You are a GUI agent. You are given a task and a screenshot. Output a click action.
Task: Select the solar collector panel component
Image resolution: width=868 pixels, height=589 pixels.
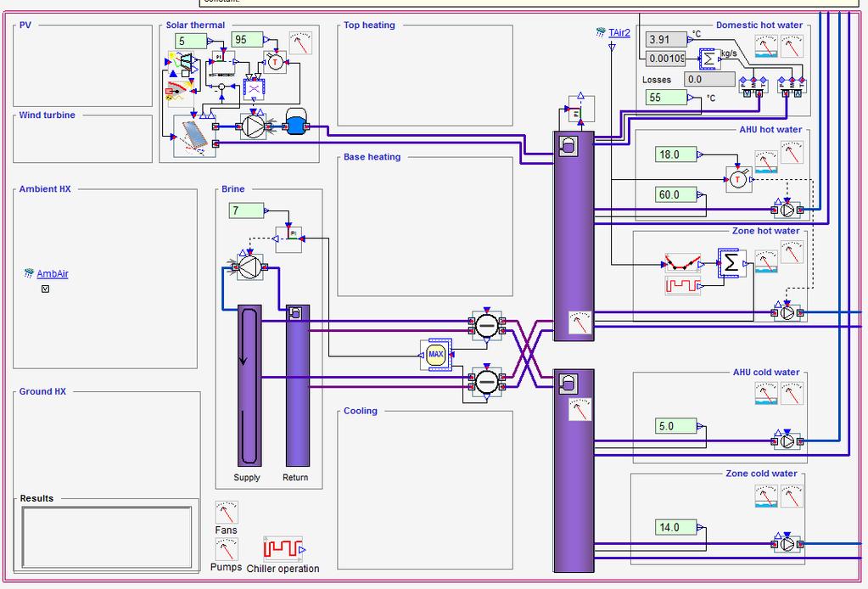tap(194, 136)
